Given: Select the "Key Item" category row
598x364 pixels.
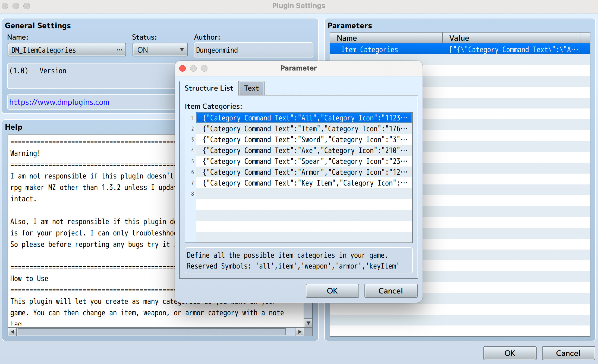Looking at the screenshot, I should (304, 183).
